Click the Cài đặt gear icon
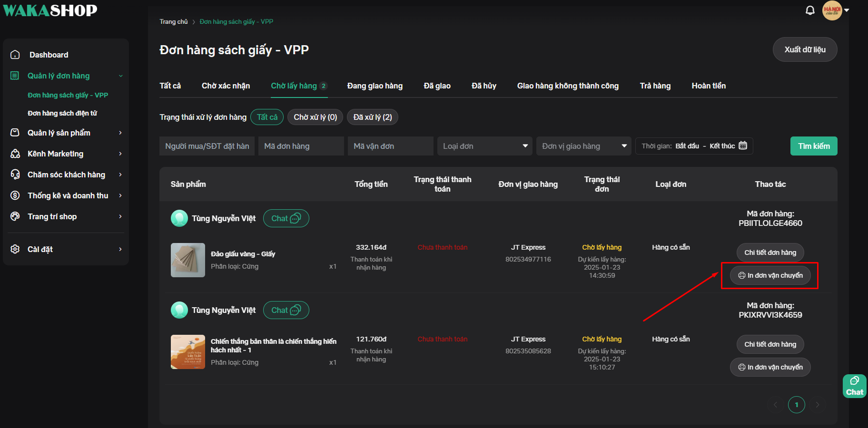 15,249
